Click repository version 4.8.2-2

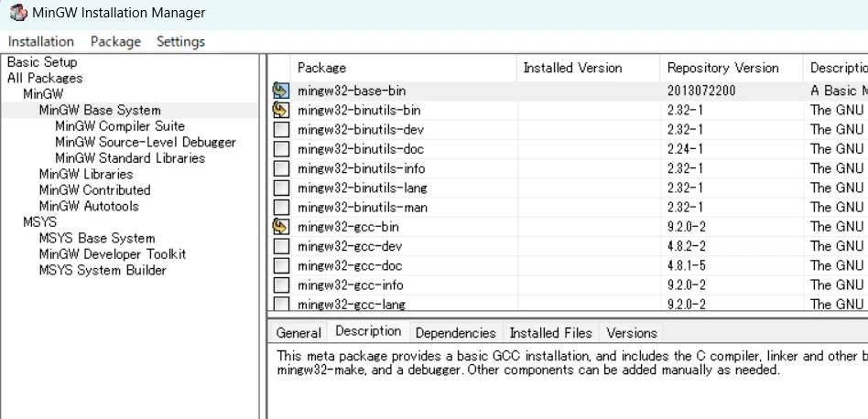coord(687,246)
